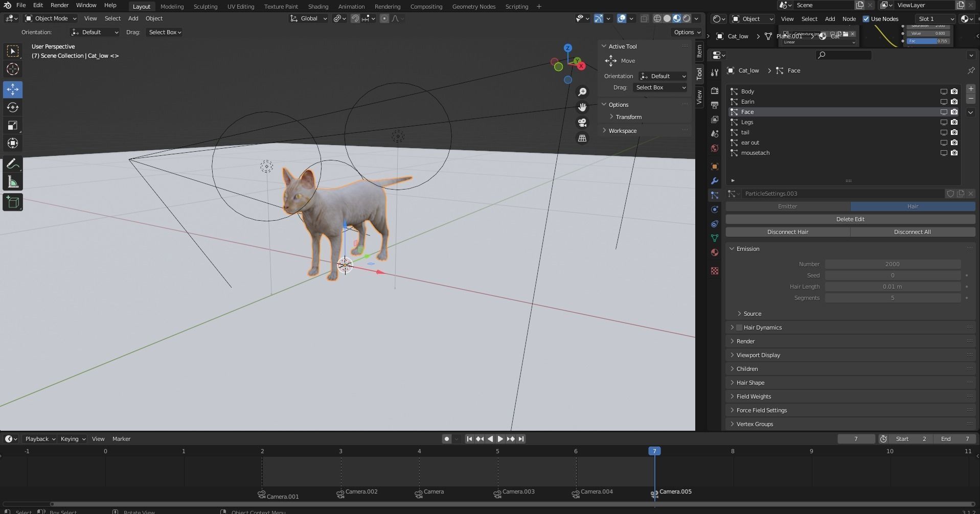Open the Output properties tab

(x=715, y=105)
